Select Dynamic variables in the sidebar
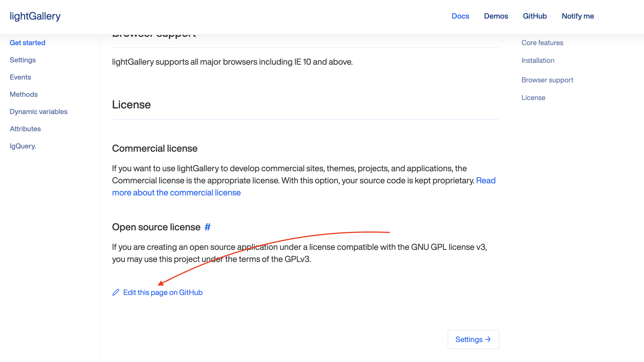This screenshot has width=644, height=362. click(x=38, y=111)
